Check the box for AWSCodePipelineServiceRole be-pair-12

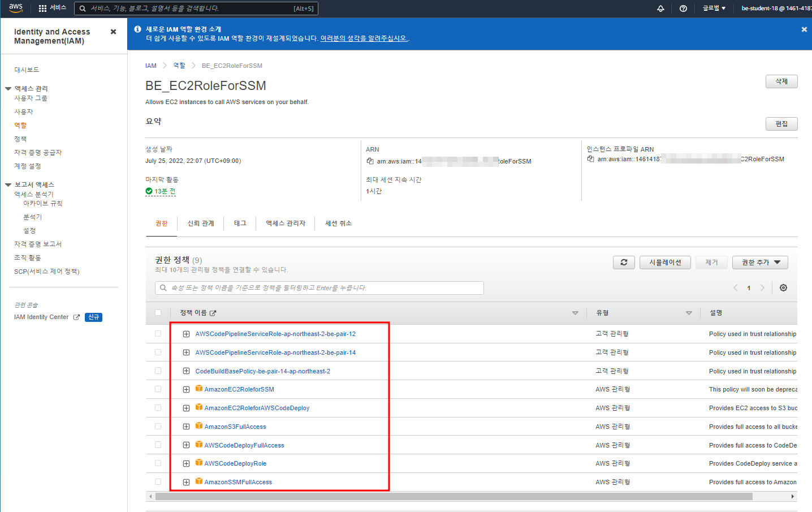pos(158,334)
